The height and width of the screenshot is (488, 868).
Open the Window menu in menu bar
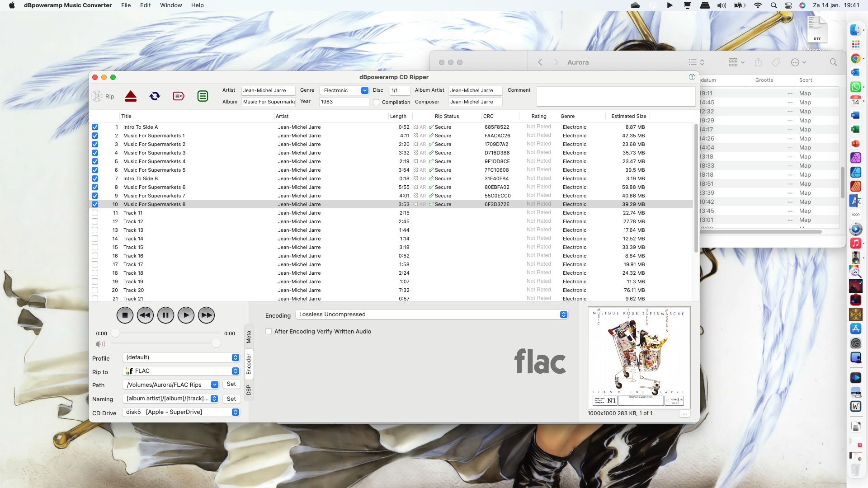coord(171,5)
